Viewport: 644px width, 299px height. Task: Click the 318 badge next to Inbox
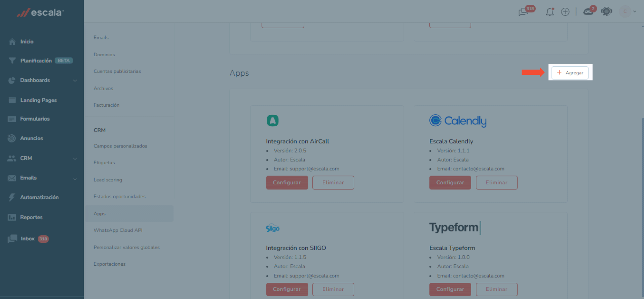[x=43, y=239]
